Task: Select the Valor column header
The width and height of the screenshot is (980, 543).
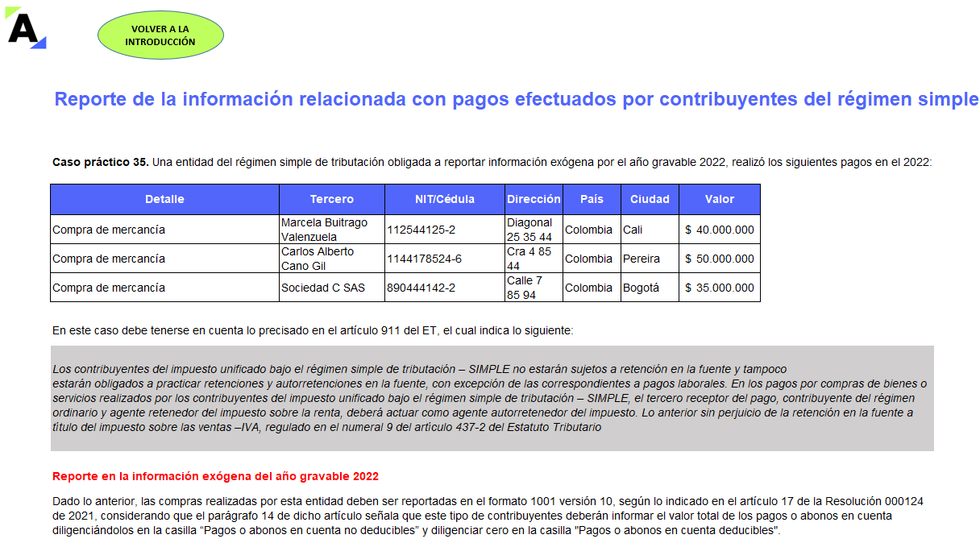Action: (x=720, y=199)
